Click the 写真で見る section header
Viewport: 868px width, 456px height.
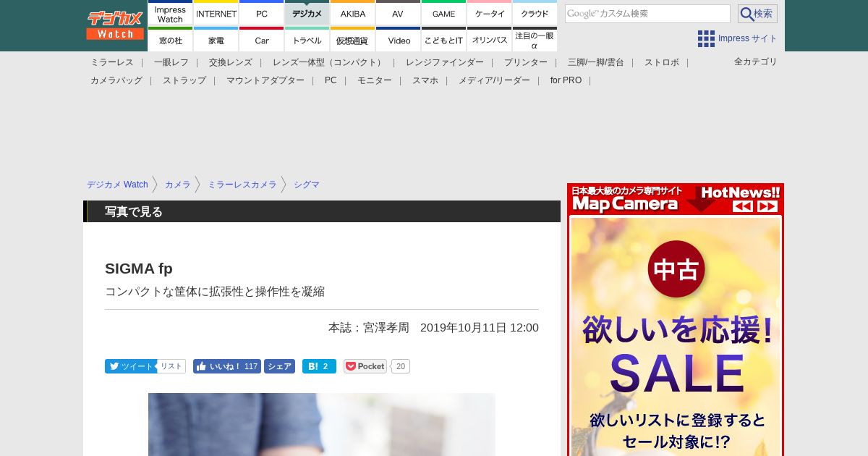322,211
